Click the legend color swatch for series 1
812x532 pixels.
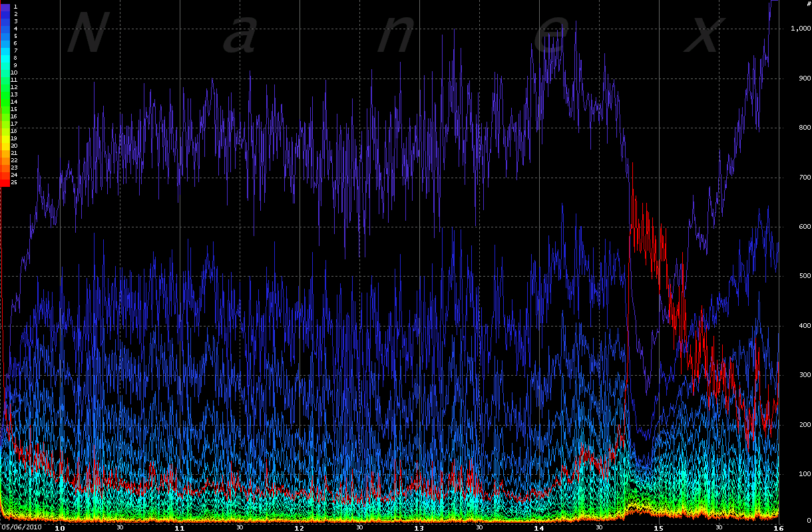[x=5, y=6]
